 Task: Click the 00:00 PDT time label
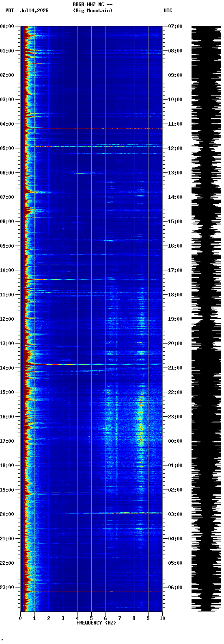point(7,26)
